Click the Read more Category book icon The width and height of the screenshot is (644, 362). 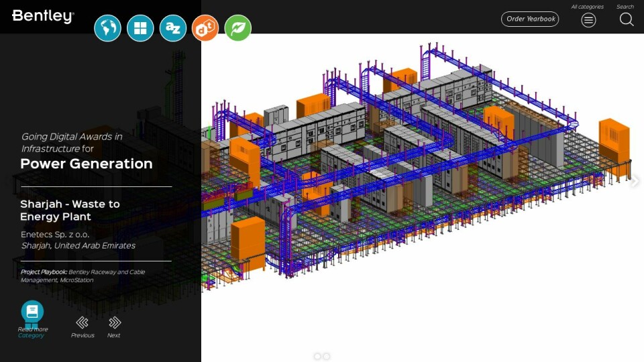(32, 312)
